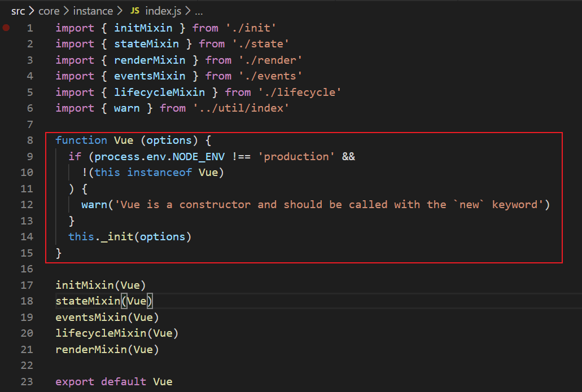The height and width of the screenshot is (392, 582).
Task: Click the 'production' string on line 9
Action: pyautogui.click(x=296, y=157)
